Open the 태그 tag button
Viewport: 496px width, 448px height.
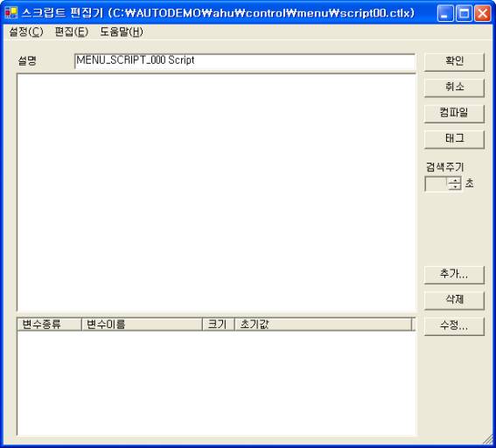pos(454,139)
